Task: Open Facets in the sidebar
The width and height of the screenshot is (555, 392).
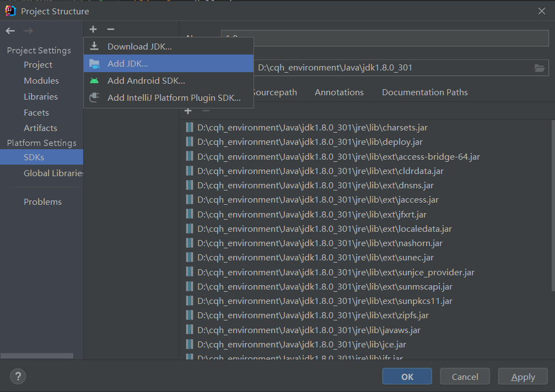Action: click(36, 112)
